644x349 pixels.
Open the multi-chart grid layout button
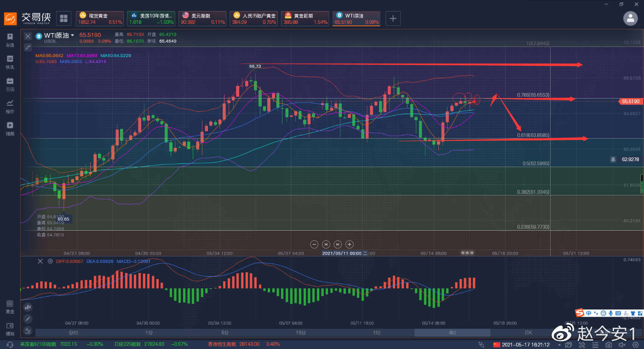(63, 18)
